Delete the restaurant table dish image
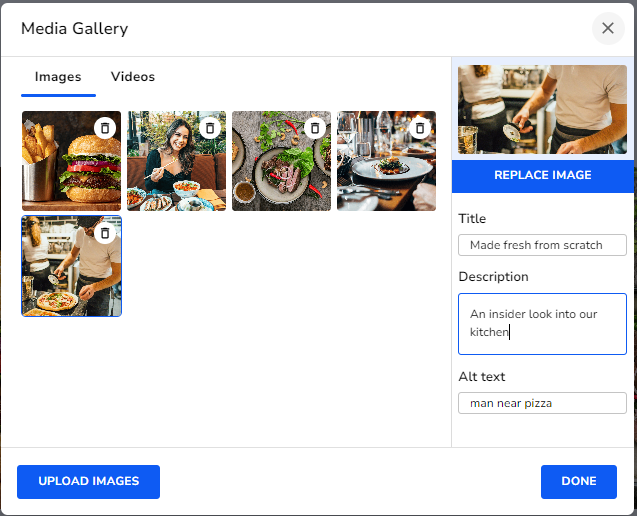The image size is (637, 516). point(420,128)
